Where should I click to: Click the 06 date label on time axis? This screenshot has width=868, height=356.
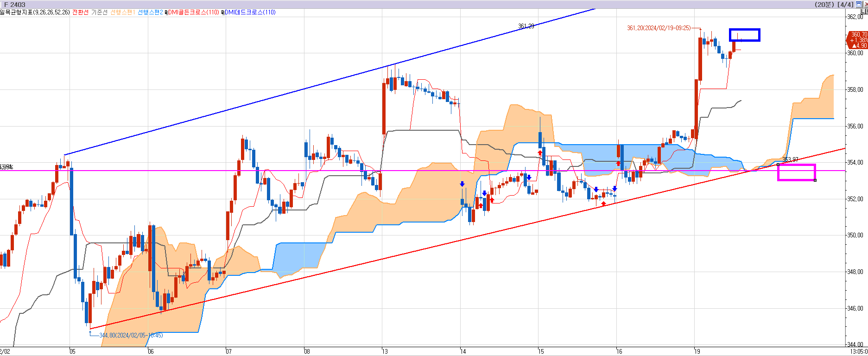(151, 352)
